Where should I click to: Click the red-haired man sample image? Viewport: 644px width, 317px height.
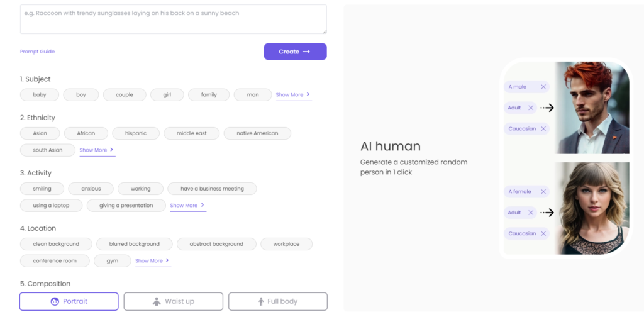click(592, 108)
